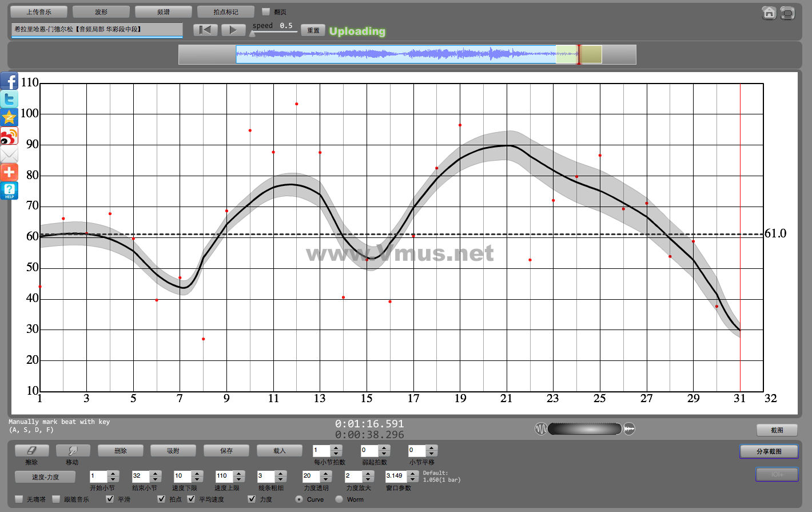Click the Weibo share icon
812x512 pixels.
click(9, 136)
